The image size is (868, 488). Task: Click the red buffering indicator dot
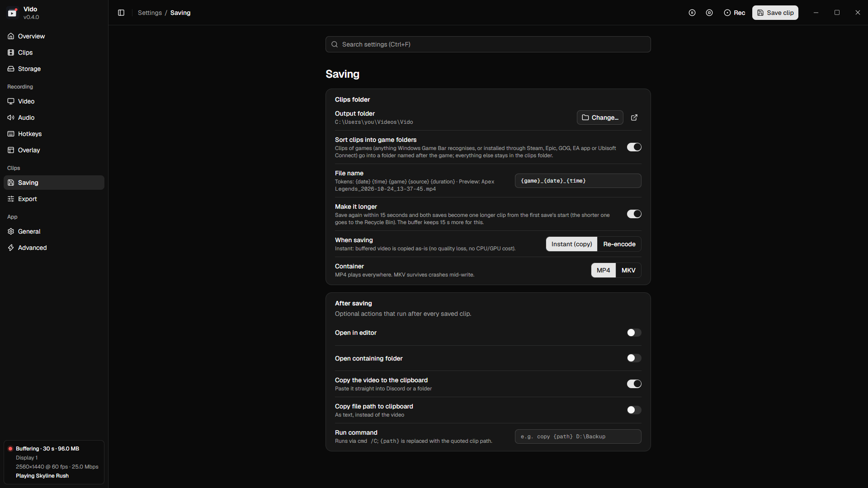pyautogui.click(x=10, y=449)
